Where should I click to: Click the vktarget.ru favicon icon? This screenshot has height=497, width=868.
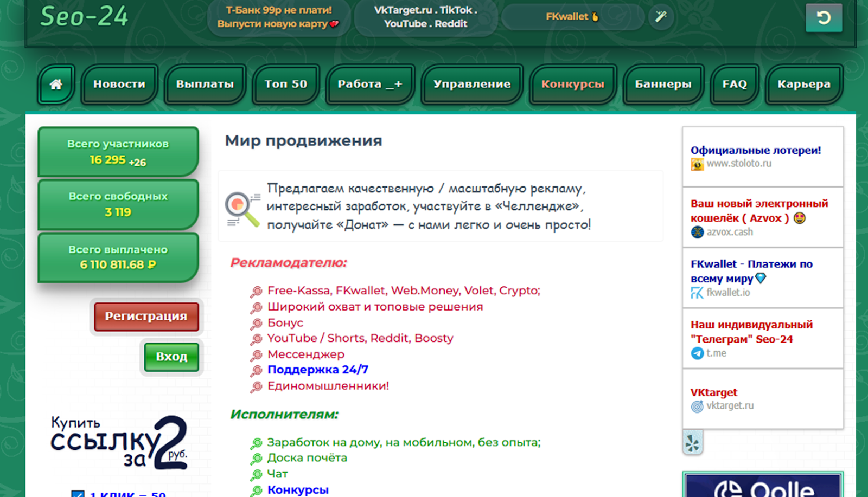(697, 406)
